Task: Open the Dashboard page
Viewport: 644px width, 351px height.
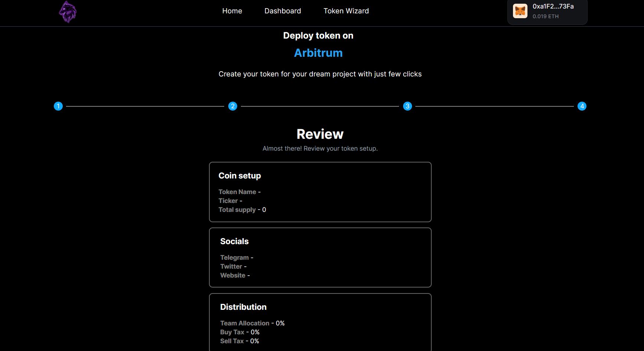Action: (282, 11)
